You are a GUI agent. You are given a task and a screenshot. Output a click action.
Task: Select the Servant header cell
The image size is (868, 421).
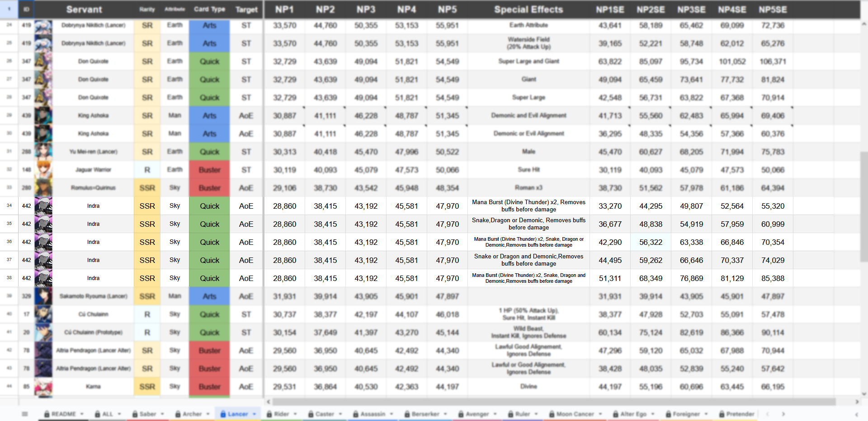[84, 9]
